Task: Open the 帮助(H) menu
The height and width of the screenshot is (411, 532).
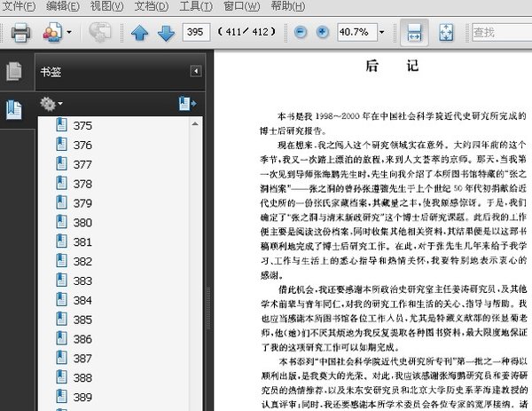Action: (288, 6)
